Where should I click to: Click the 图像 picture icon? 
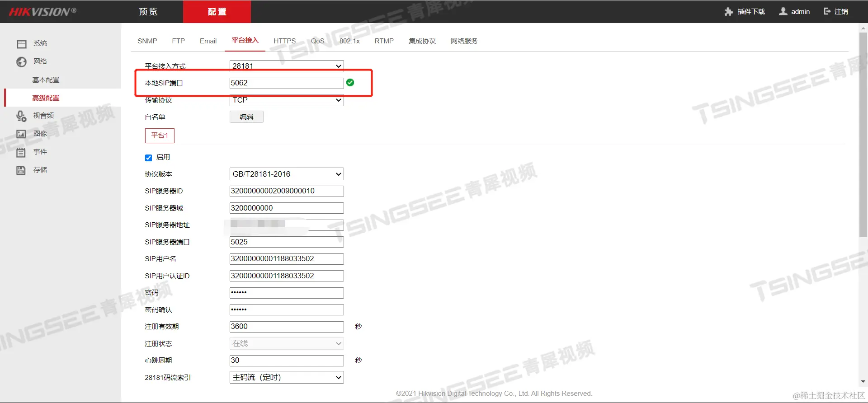[21, 134]
